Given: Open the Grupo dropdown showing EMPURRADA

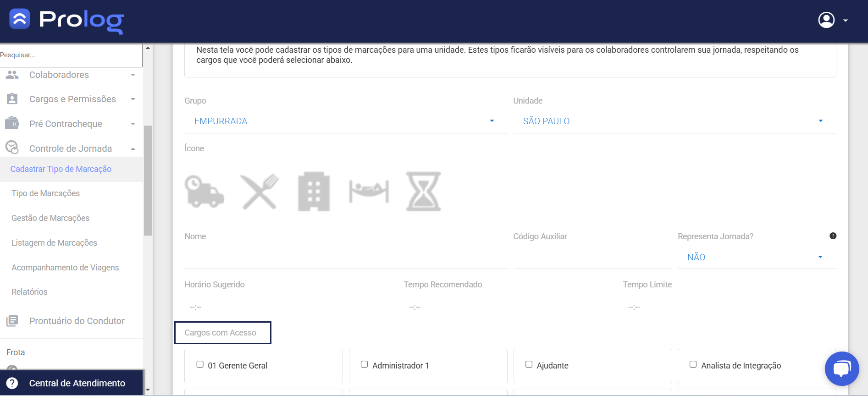Looking at the screenshot, I should [346, 121].
